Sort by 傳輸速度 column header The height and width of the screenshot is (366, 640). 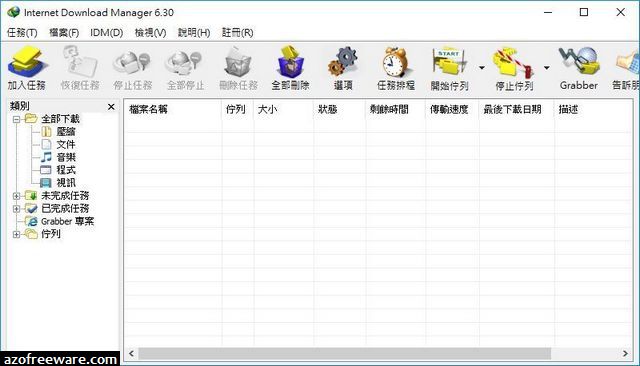tap(452, 109)
